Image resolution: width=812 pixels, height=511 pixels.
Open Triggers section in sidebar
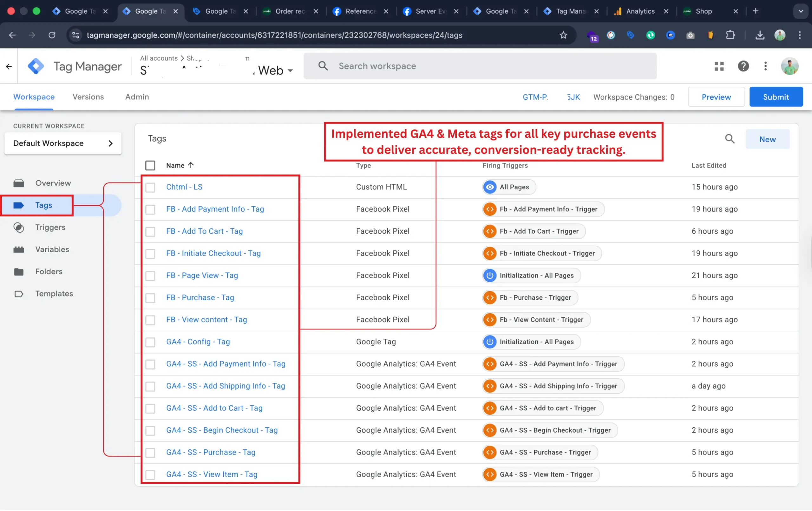click(50, 227)
